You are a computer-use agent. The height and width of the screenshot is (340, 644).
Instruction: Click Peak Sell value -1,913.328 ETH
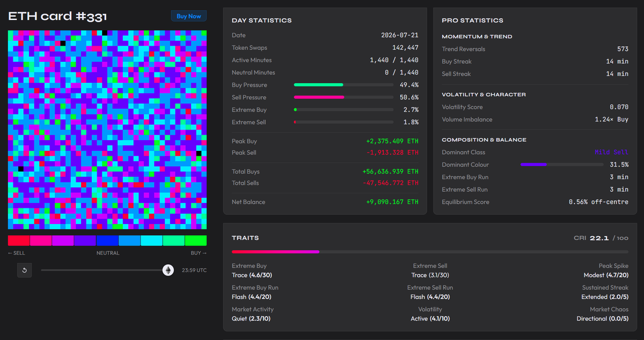[x=392, y=153]
